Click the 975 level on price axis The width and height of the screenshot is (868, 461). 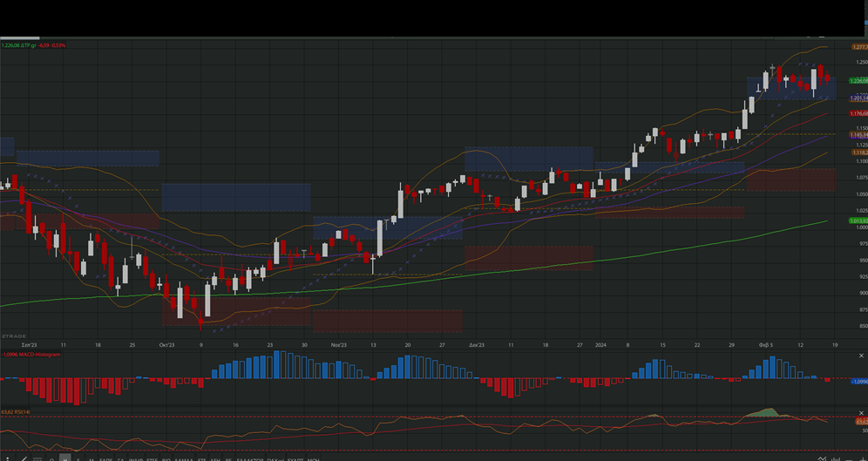click(x=863, y=243)
